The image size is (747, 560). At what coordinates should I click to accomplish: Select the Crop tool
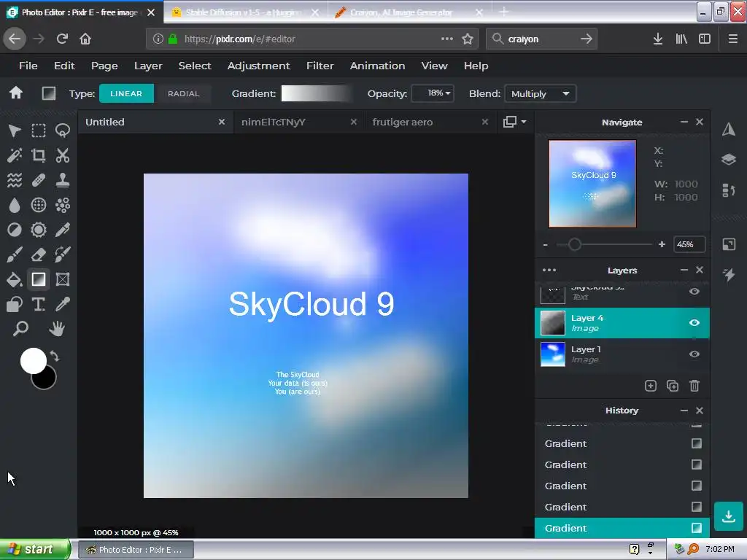tap(39, 155)
